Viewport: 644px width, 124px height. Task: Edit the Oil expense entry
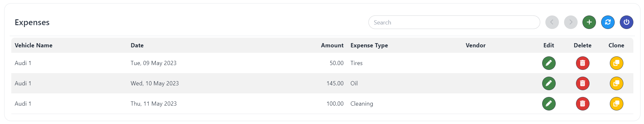click(549, 83)
